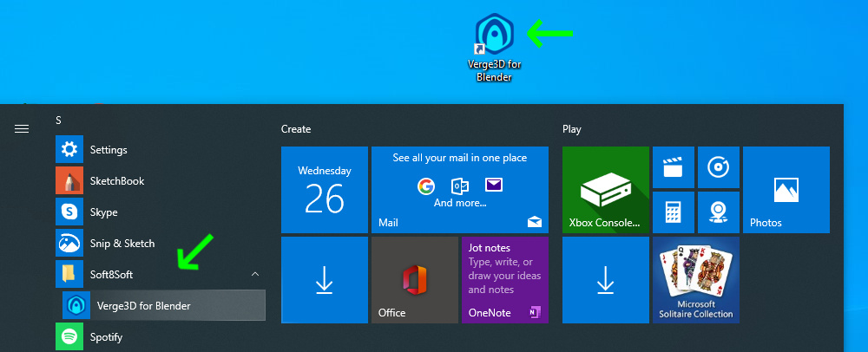Click the download tile under Create
The height and width of the screenshot is (352, 868).
[325, 280]
